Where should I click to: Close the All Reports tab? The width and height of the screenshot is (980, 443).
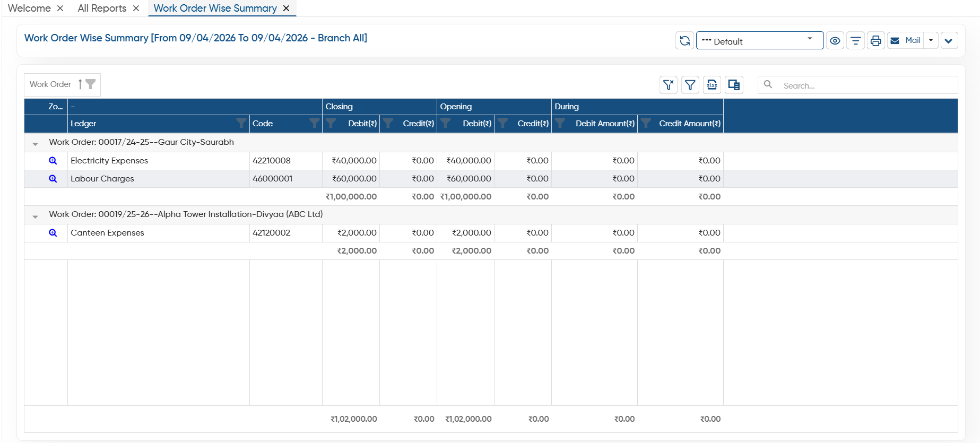[x=136, y=8]
